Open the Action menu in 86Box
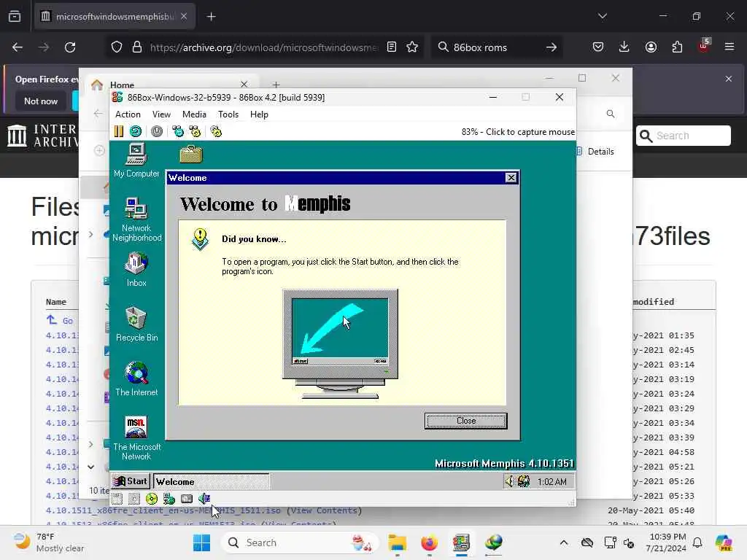Viewport: 747px width, 560px height. point(128,114)
